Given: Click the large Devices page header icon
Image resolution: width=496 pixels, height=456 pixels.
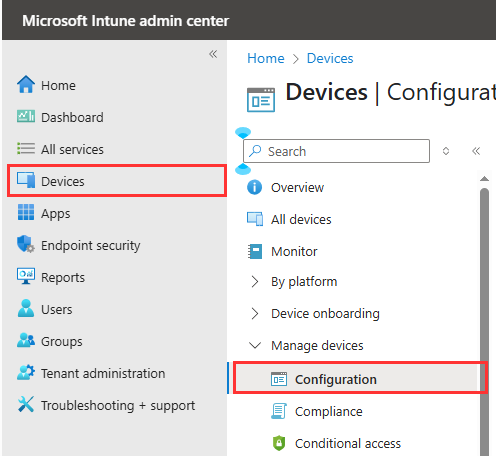Looking at the screenshot, I should point(261,99).
